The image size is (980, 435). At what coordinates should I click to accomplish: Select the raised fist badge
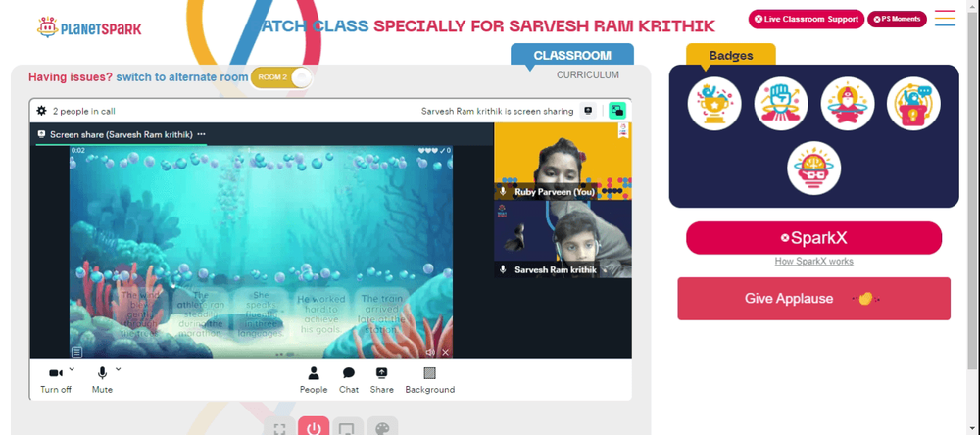[781, 104]
